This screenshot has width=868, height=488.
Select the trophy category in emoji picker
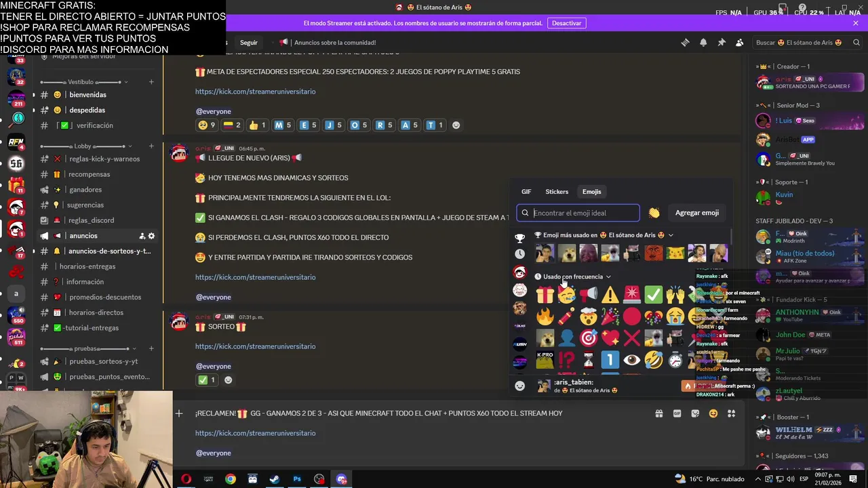point(519,238)
